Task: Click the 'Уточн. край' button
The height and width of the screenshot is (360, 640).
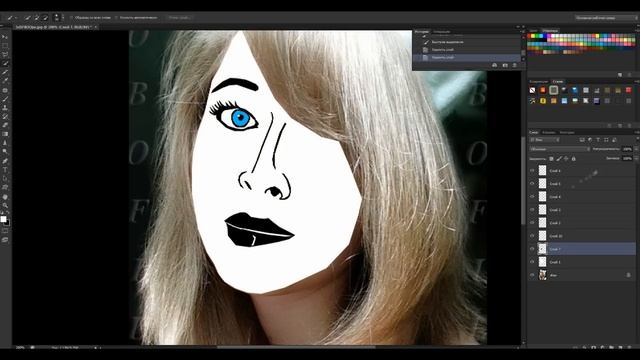Action: pyautogui.click(x=179, y=18)
